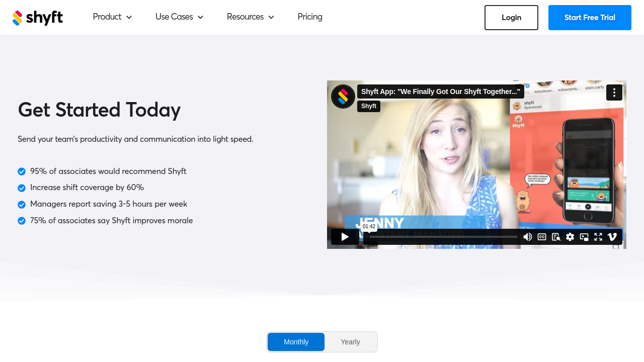Click the Shyft logo in header
Image resolution: width=644 pixels, height=362 pixels.
point(38,18)
